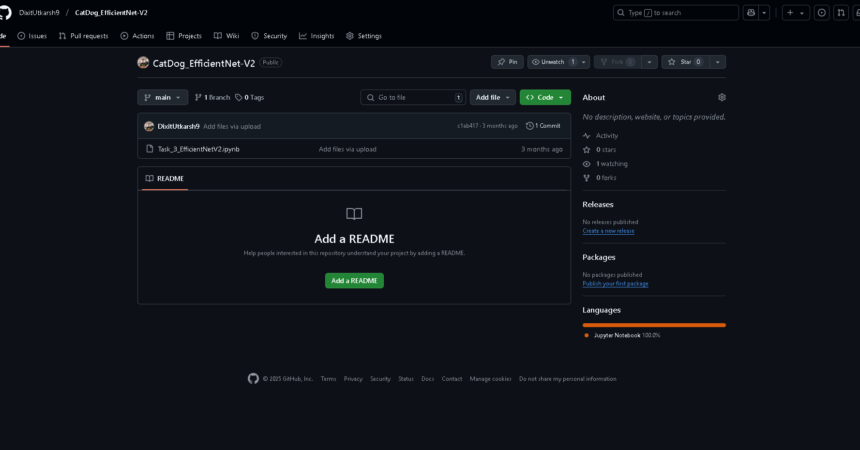Pin this repository
This screenshot has height=450, width=860.
click(507, 62)
